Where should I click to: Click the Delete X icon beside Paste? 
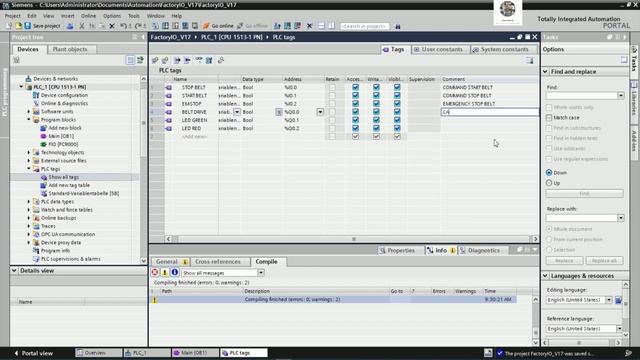pyautogui.click(x=112, y=26)
